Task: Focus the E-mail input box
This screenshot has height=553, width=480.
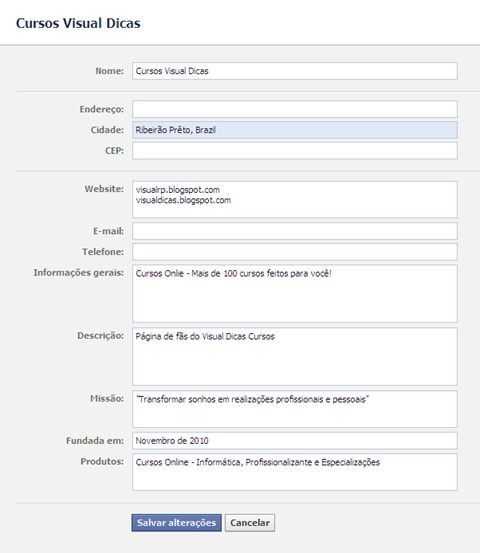Action: 295,231
